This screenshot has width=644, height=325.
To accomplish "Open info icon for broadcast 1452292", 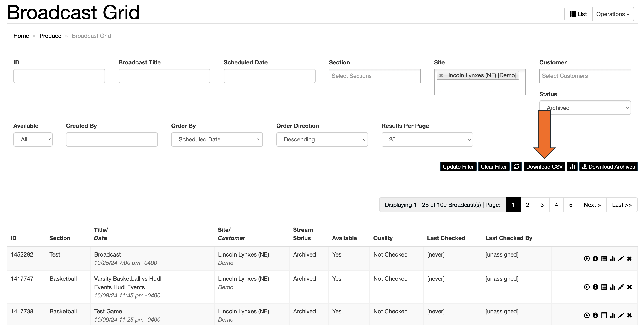I will tap(595, 259).
